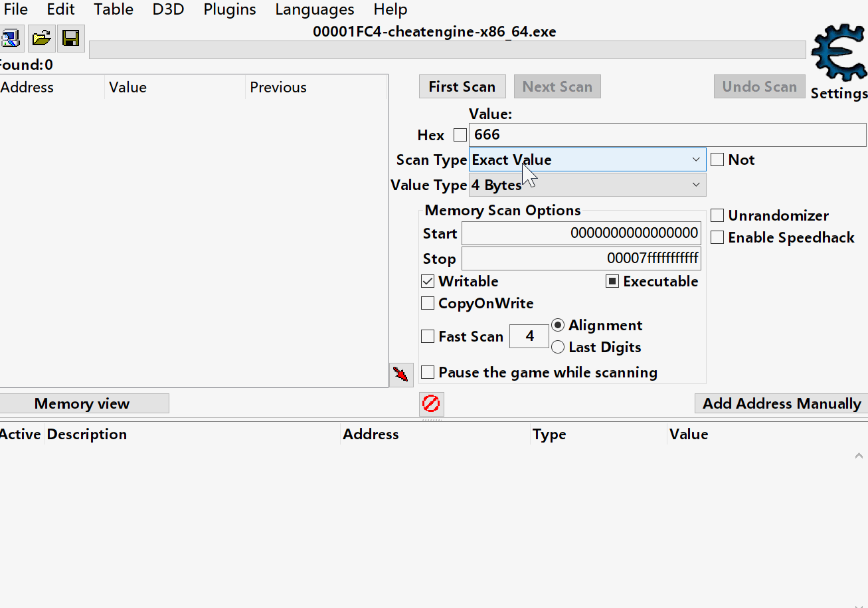Click the scan progress bar
The image size is (868, 608).
click(448, 50)
